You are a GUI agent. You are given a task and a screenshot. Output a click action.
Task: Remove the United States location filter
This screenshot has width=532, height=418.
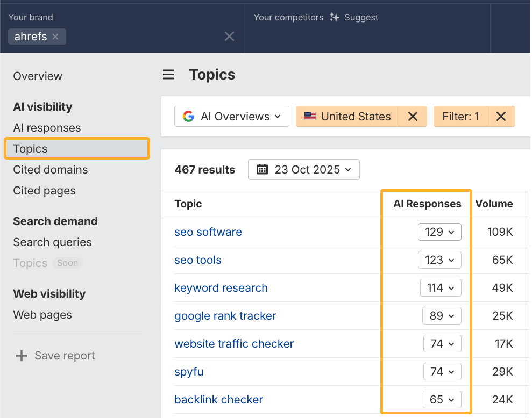(413, 116)
